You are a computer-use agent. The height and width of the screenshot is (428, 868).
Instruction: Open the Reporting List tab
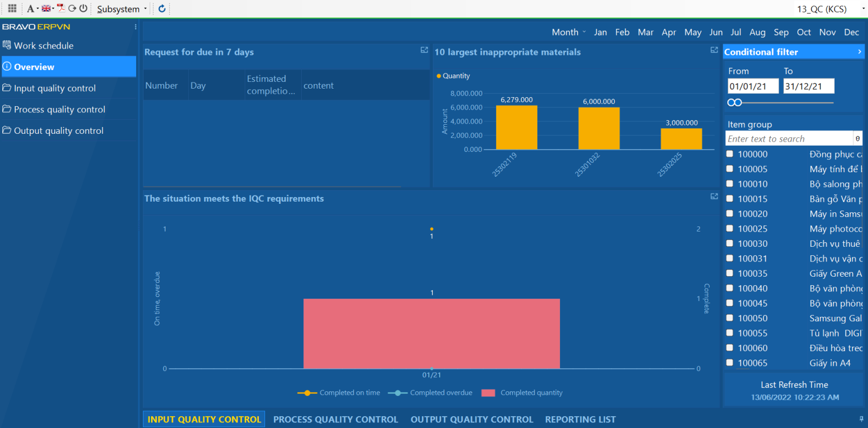(x=580, y=420)
